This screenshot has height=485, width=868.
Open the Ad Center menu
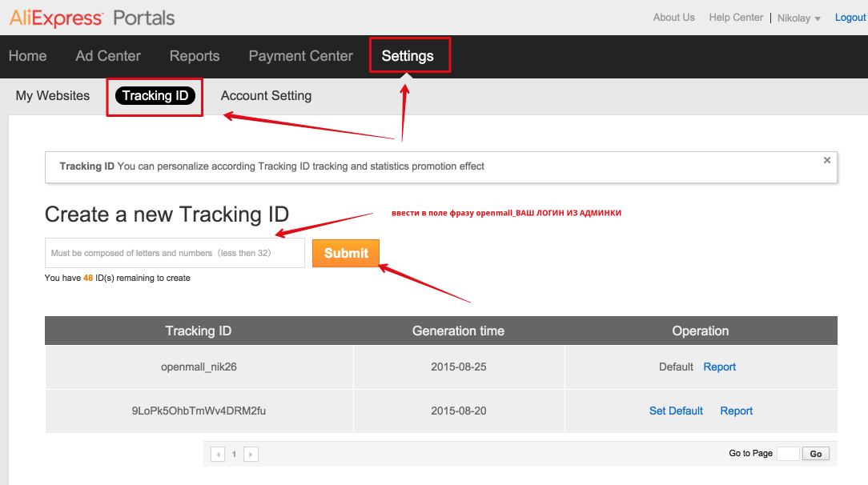108,56
